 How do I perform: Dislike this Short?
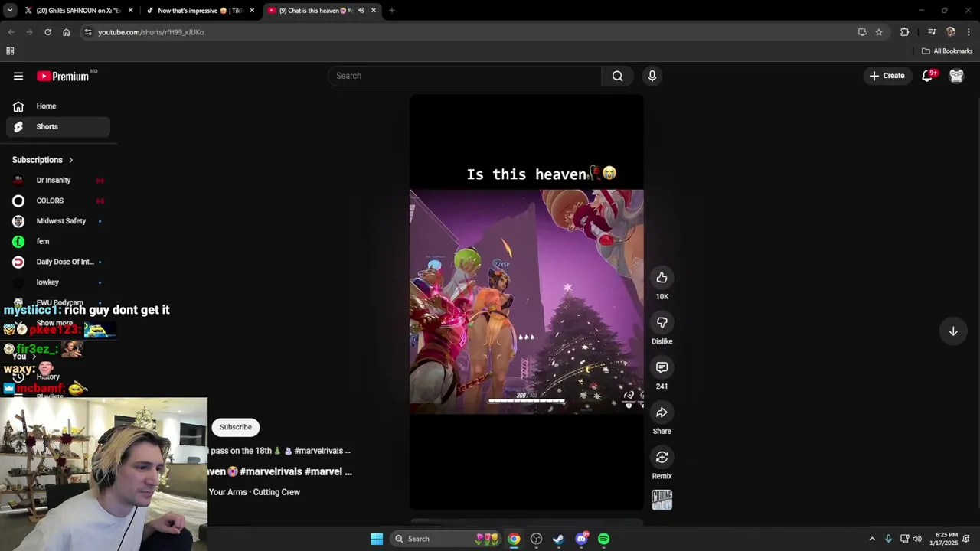pyautogui.click(x=661, y=322)
